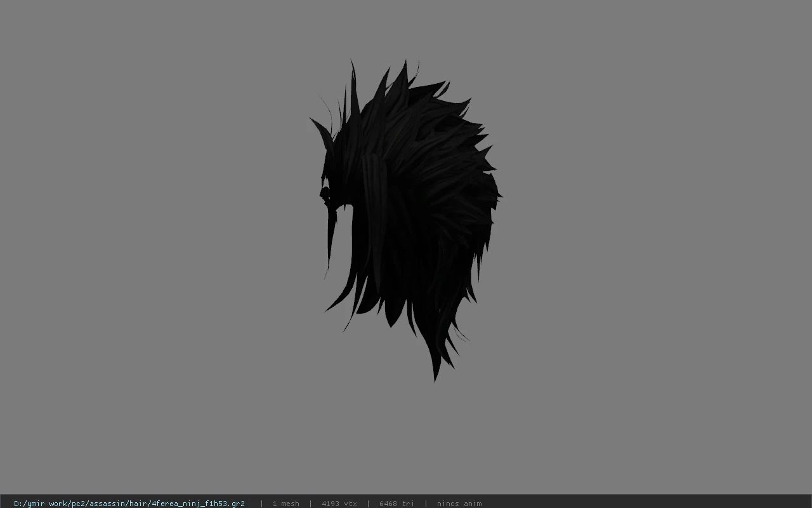Click the '1 mesh' status entry

(x=285, y=504)
